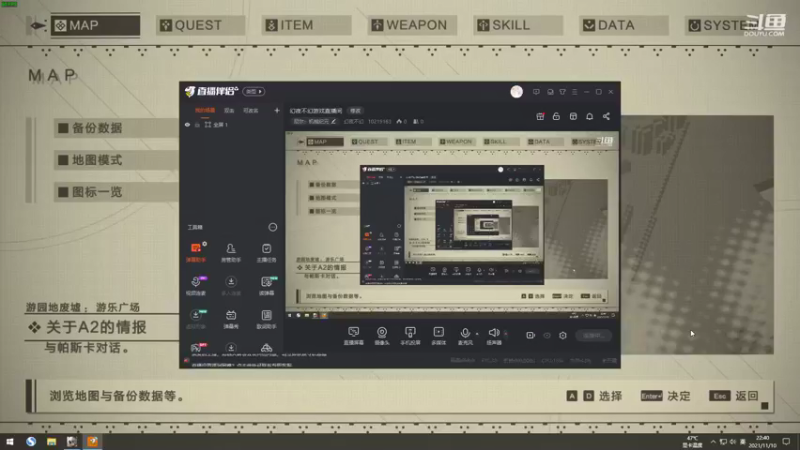Select 地图模式 in the game MAP menu
The width and height of the screenshot is (800, 450).
116,160
